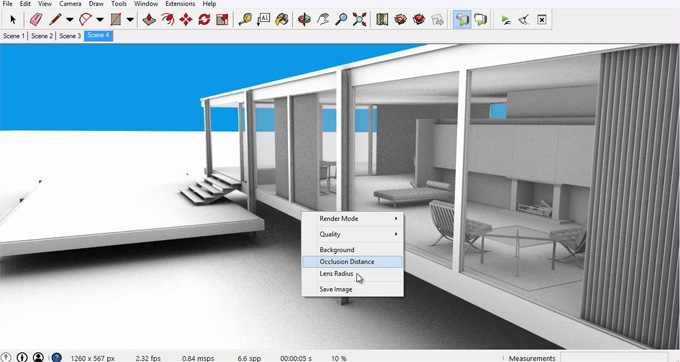The image size is (680, 362).
Task: Open the View menu
Action: [x=45, y=3]
